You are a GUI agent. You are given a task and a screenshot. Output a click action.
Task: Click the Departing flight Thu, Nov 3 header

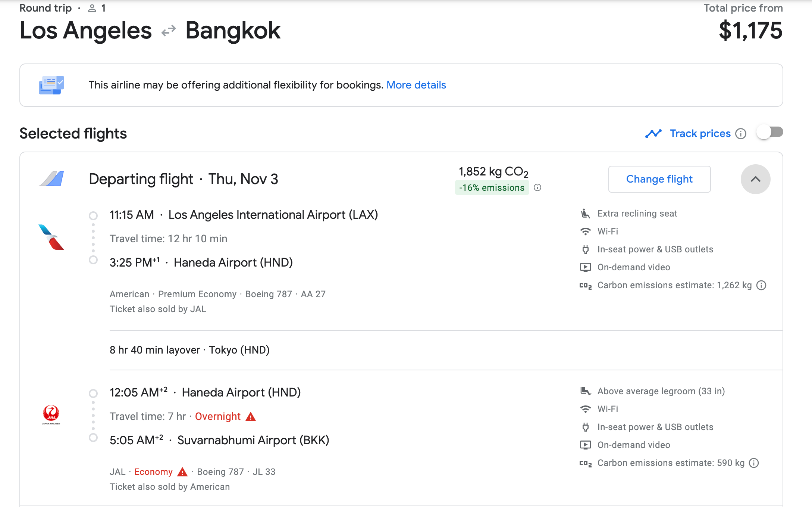tap(184, 179)
